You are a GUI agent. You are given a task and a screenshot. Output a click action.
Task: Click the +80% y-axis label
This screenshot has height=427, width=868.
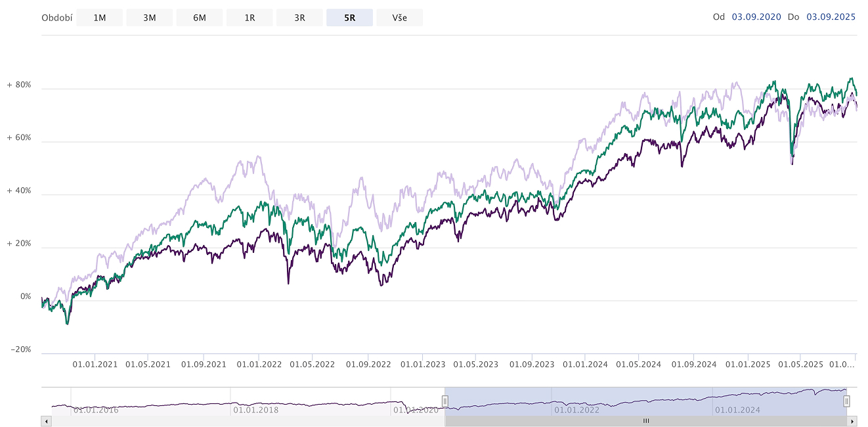(19, 85)
